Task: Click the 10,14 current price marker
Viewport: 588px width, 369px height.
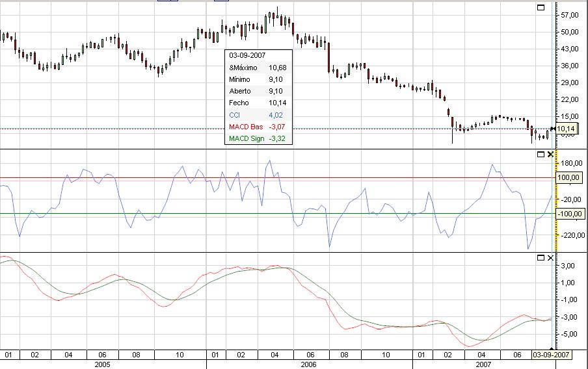Action: [568, 129]
